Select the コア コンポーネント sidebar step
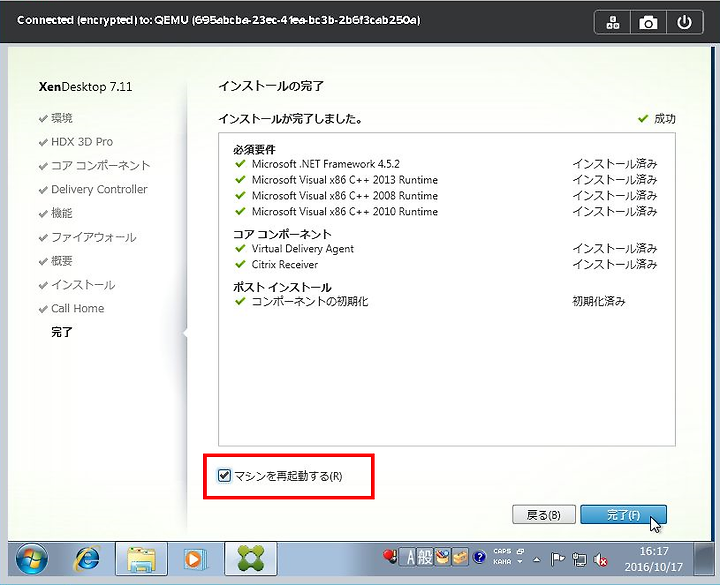720x585 pixels. coord(100,166)
